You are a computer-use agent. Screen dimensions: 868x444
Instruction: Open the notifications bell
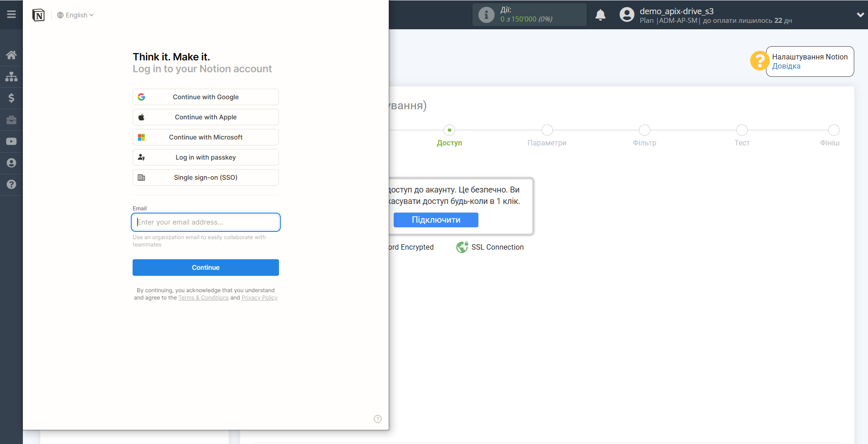(x=600, y=15)
